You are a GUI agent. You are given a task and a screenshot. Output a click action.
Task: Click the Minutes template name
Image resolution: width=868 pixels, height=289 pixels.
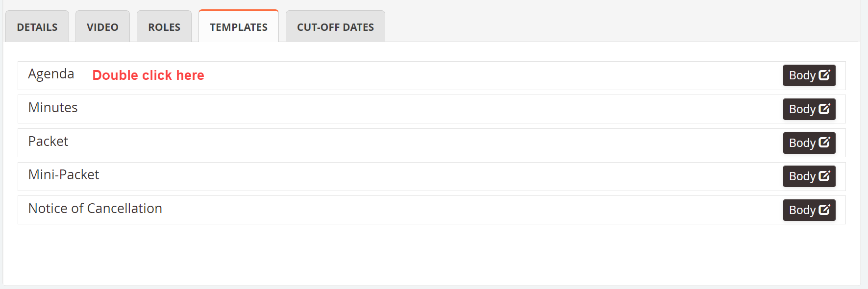tap(53, 108)
